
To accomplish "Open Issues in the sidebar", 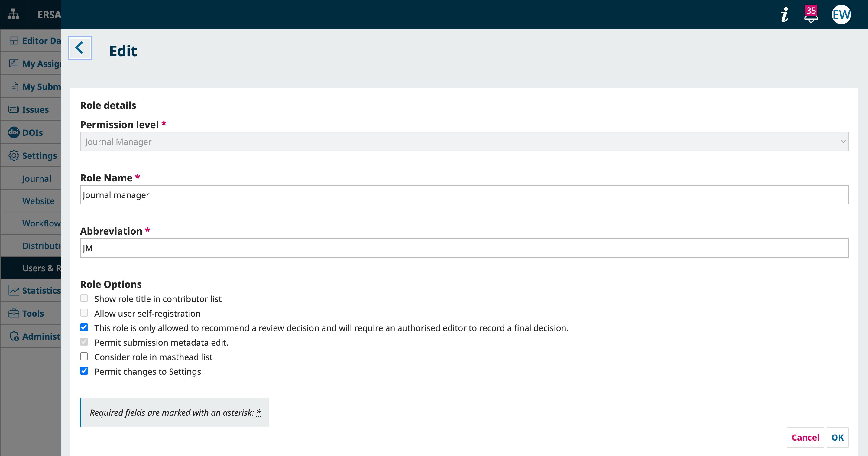I will pos(35,109).
